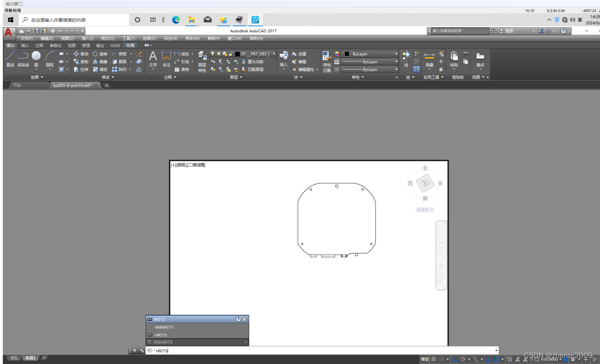Click the Paste (粘贴) icon

click(x=454, y=58)
